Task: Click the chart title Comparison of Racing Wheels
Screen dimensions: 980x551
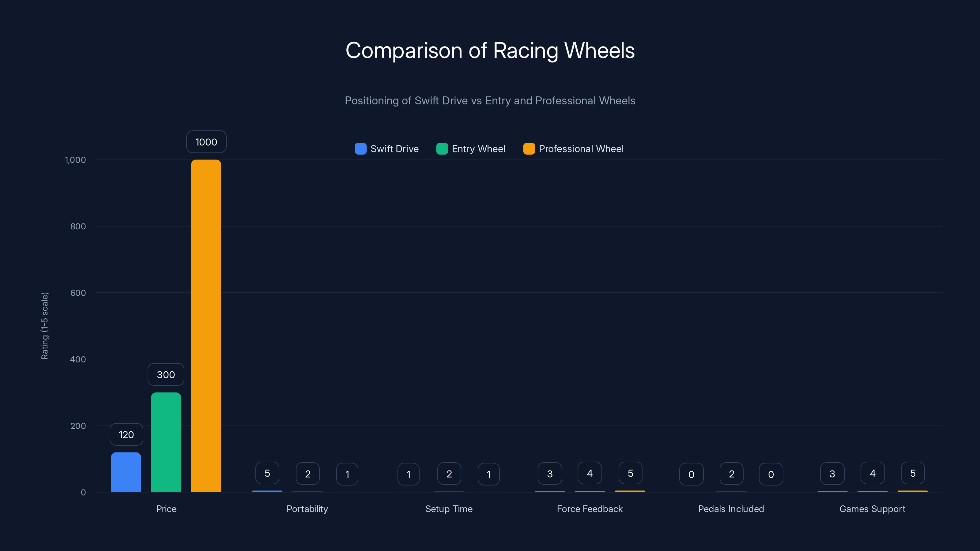Action: (490, 50)
